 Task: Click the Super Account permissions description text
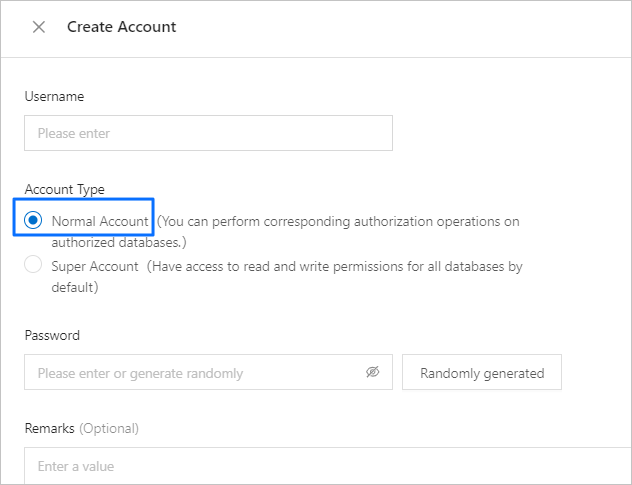(335, 267)
